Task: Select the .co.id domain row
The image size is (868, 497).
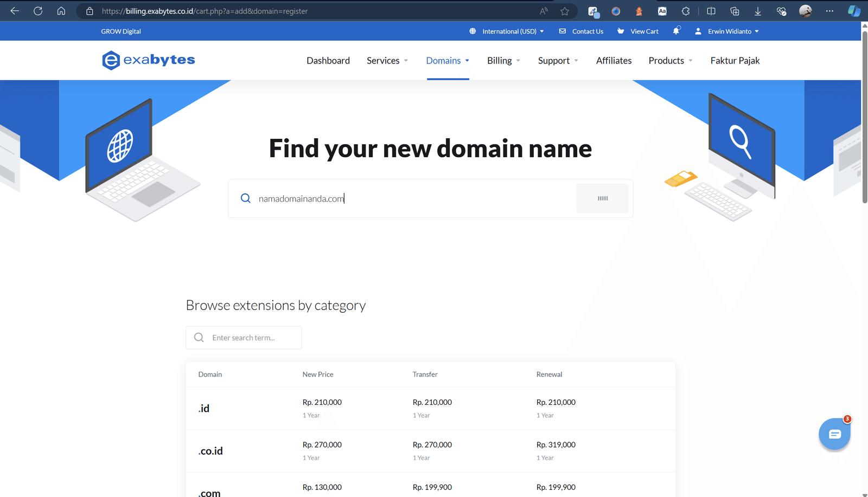Action: (431, 451)
